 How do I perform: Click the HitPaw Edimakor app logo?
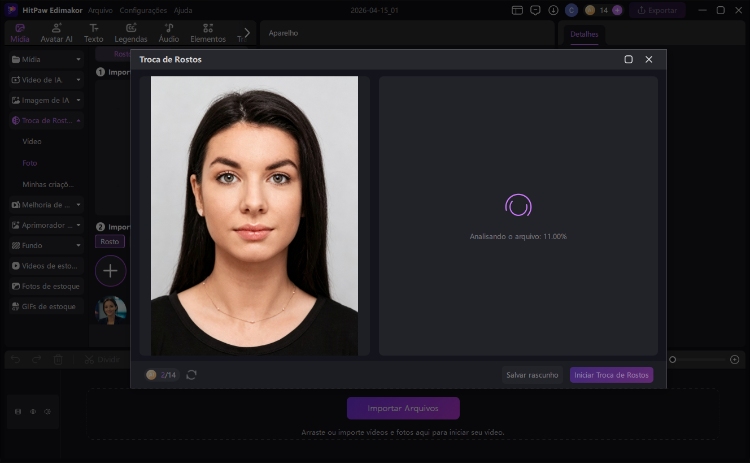pos(11,10)
